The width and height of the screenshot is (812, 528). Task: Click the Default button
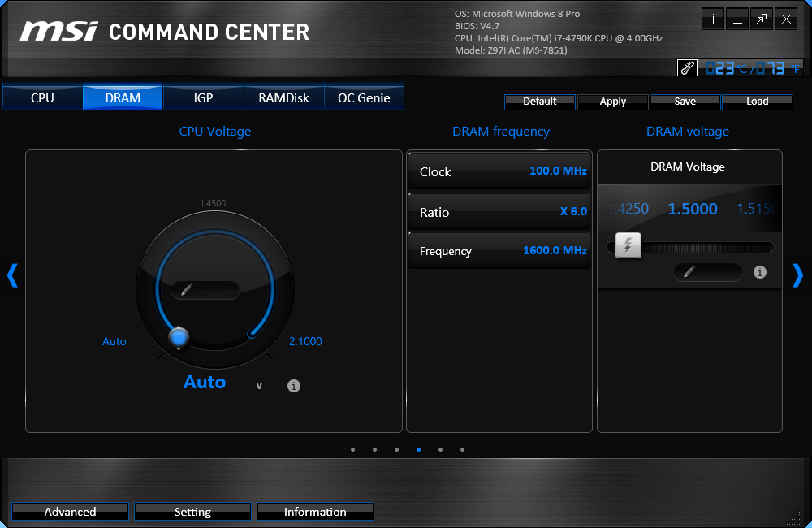pyautogui.click(x=540, y=102)
